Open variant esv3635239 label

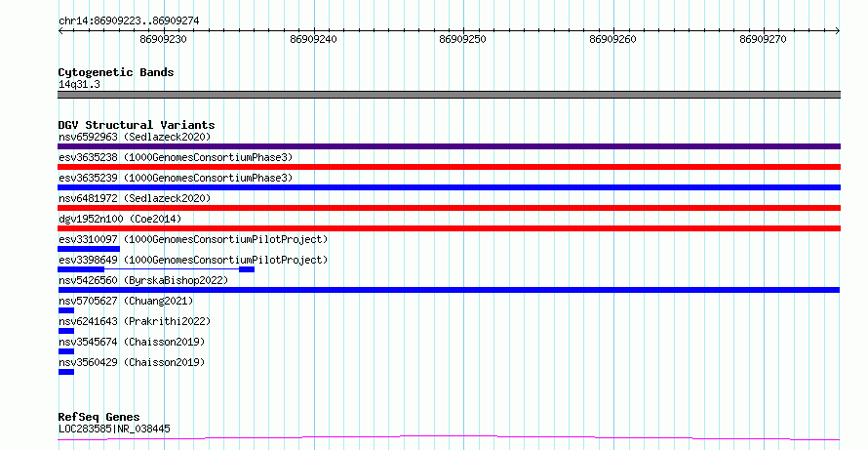click(176, 178)
